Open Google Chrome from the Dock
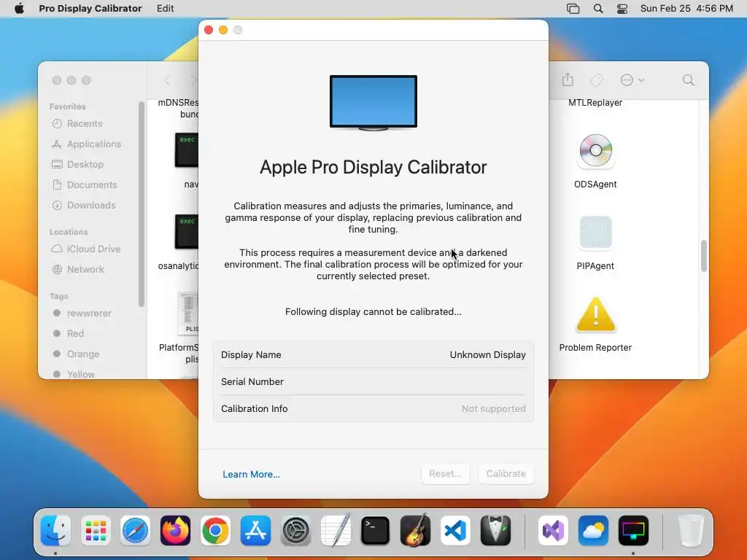This screenshot has height=560, width=747. (215, 531)
